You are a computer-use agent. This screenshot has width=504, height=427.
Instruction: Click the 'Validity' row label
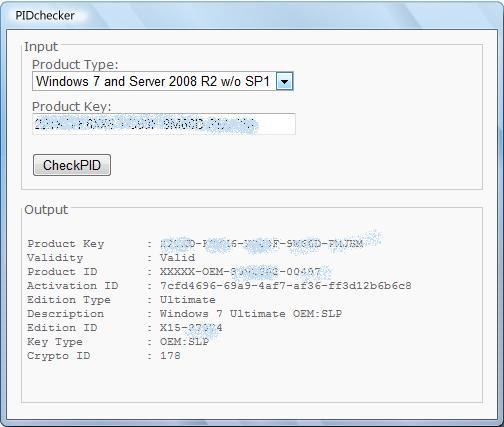click(55, 258)
